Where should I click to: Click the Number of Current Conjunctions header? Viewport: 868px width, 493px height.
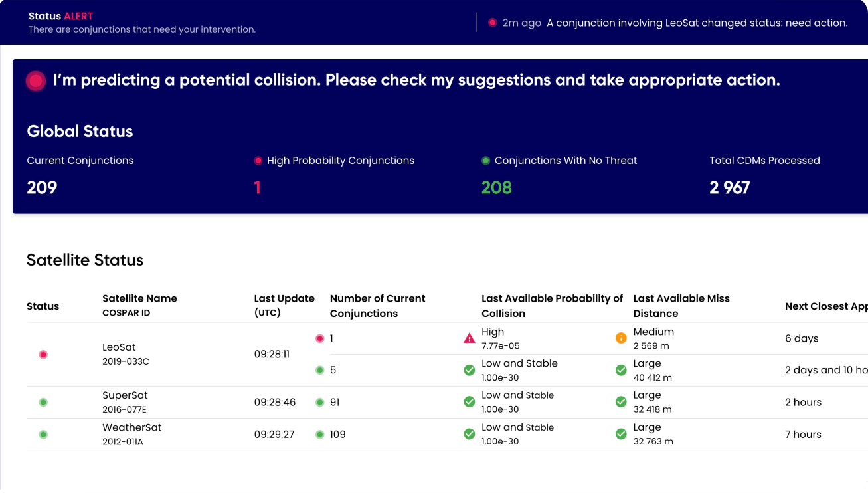(378, 306)
